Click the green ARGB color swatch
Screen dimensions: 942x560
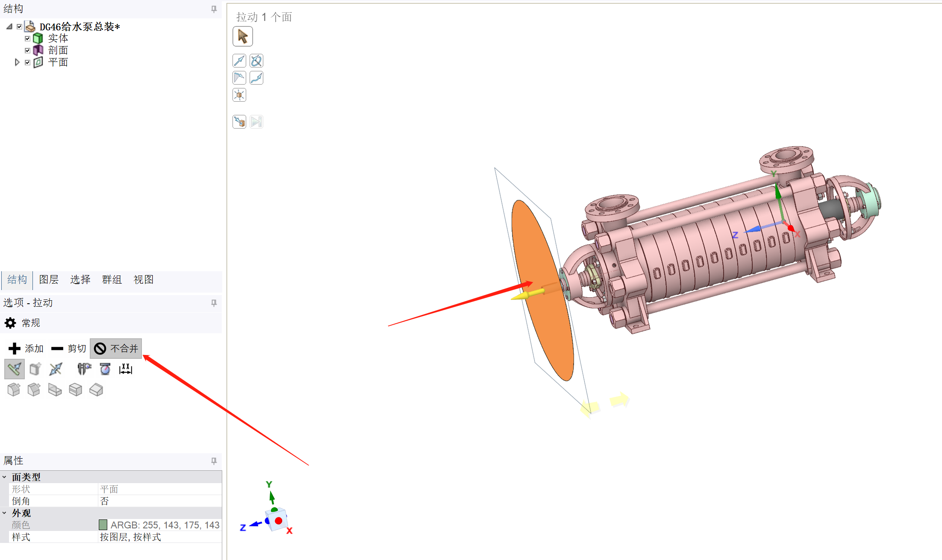pyautogui.click(x=103, y=525)
